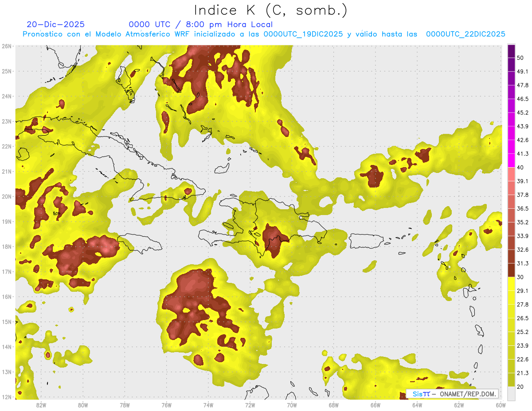Click the colorbar value '31.3'
The height and width of the screenshot is (411, 532).
pos(523,263)
